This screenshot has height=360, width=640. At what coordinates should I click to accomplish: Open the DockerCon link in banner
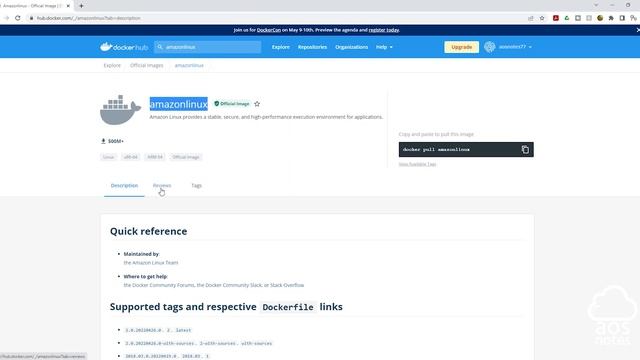(269, 30)
